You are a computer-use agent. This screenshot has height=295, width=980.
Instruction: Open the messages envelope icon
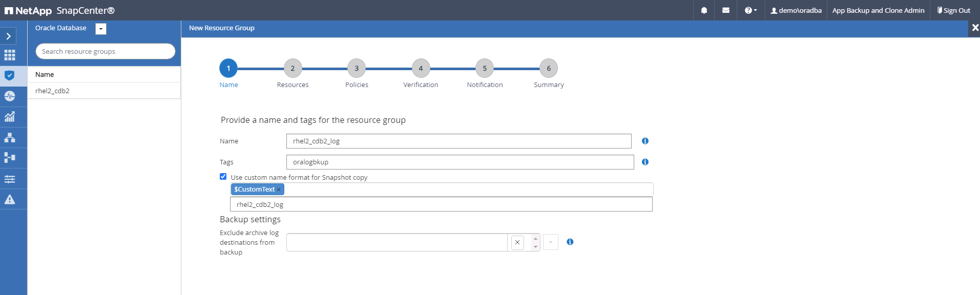[x=726, y=10]
